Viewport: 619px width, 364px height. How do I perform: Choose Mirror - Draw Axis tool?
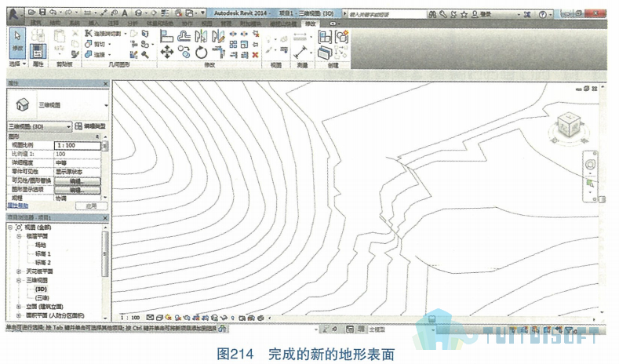point(218,36)
